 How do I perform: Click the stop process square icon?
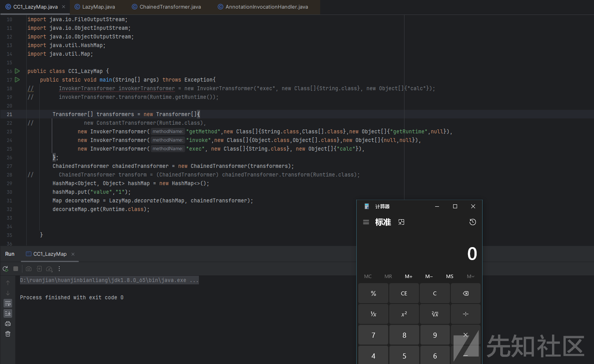coord(16,269)
